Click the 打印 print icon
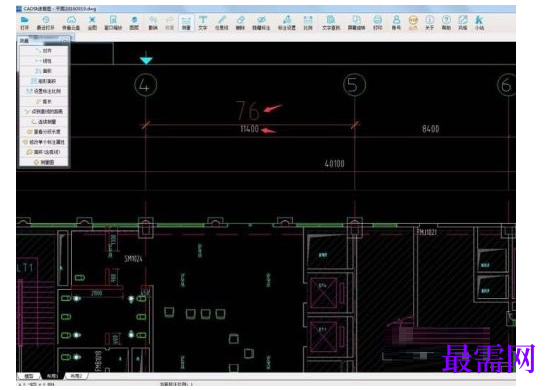Screen dimensions: 554x390 378,23
